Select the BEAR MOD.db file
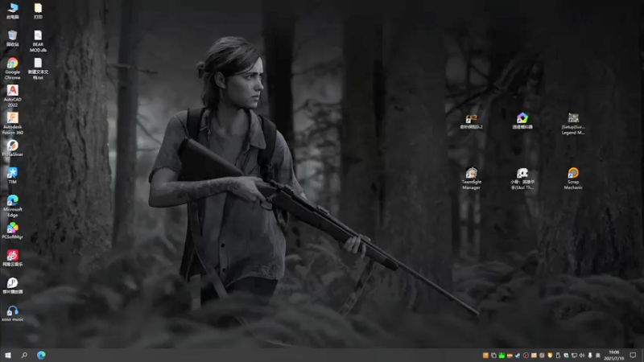The width and height of the screenshot is (644, 362). coord(38,41)
